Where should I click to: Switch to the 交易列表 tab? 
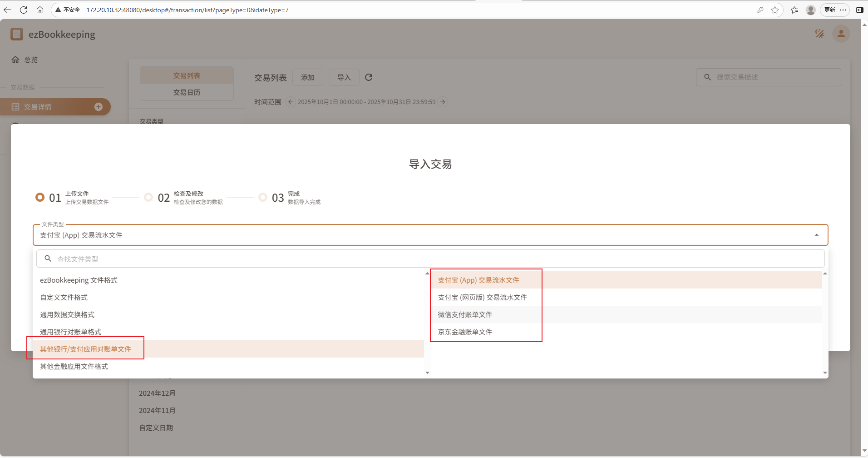click(186, 75)
